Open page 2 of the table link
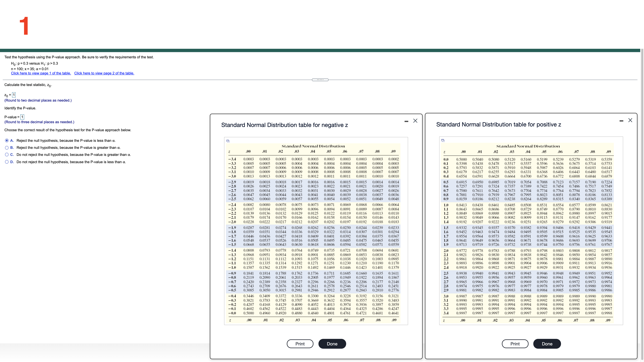644x362 pixels. tap(104, 73)
